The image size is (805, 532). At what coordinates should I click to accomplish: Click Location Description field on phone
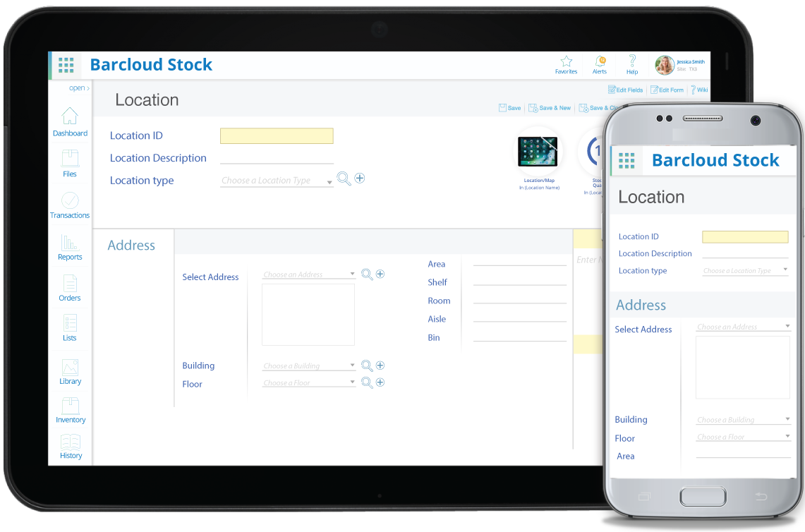coord(745,253)
